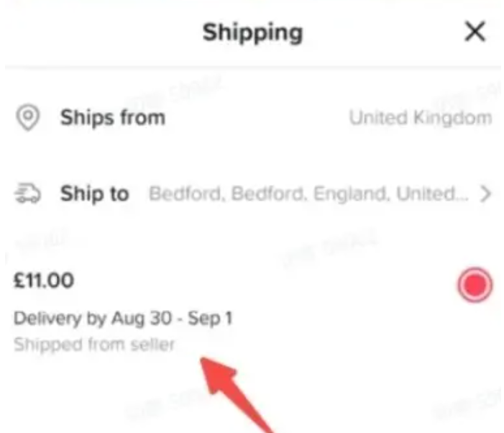This screenshot has height=433, width=504.
Task: Select the £11.00 shipping radio button
Action: pyautogui.click(x=475, y=286)
